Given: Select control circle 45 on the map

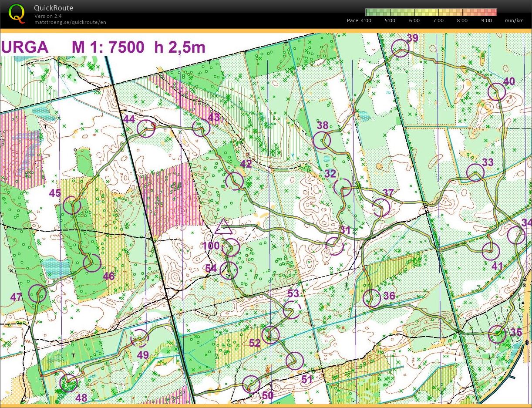Looking at the screenshot, I should (x=72, y=206).
